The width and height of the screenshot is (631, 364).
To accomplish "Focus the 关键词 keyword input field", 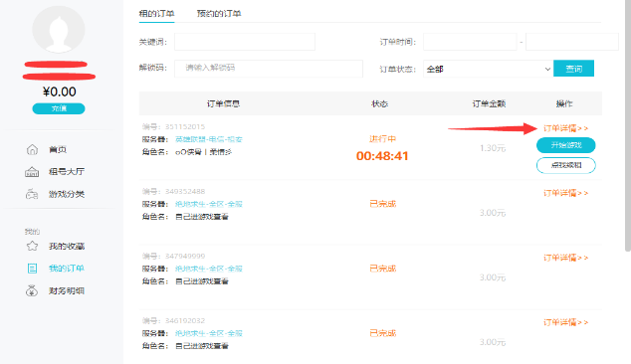I will [245, 42].
